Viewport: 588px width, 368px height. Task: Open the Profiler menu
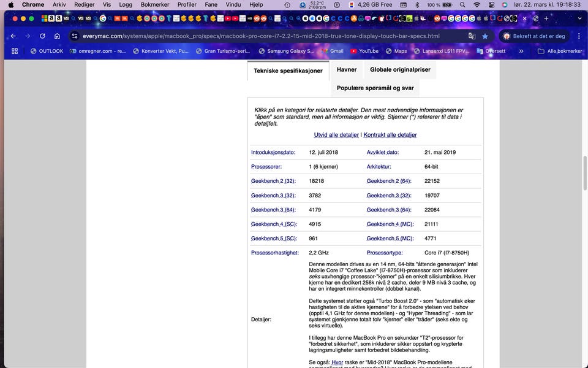point(187,4)
